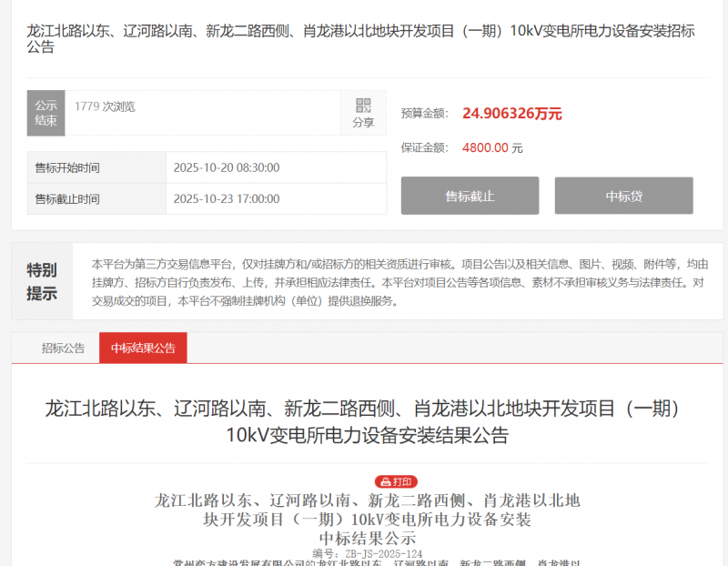Click the 1779 次浏览 view count
This screenshot has width=728, height=566.
coord(105,106)
